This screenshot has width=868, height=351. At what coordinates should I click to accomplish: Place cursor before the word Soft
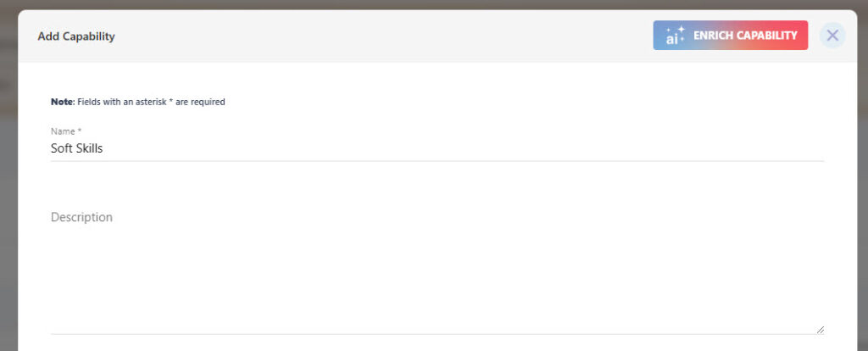point(51,148)
